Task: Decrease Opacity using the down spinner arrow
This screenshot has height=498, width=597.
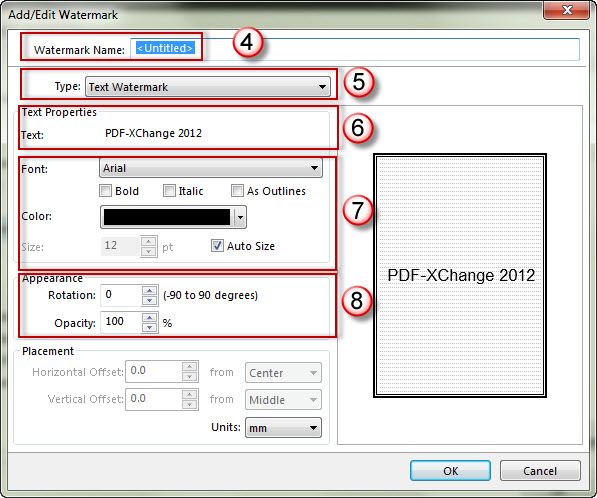Action: pos(150,327)
